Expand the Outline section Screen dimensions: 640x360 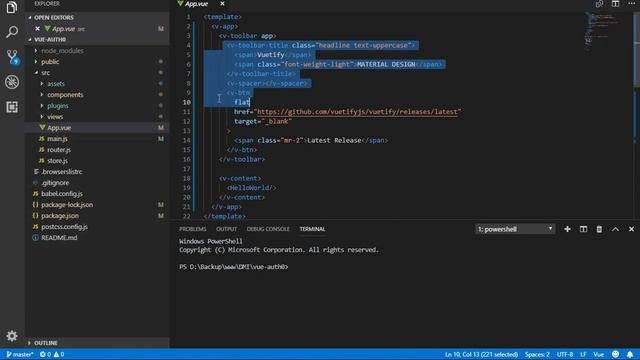pos(45,343)
